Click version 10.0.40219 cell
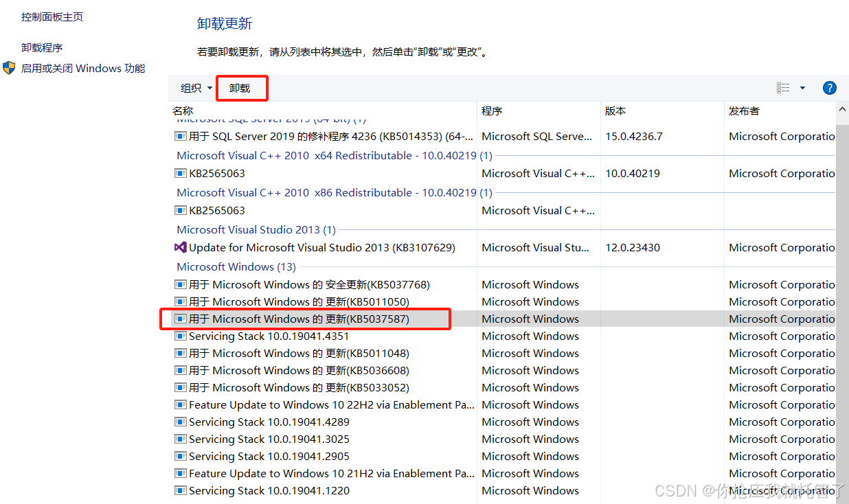This screenshot has height=504, width=849. [632, 173]
